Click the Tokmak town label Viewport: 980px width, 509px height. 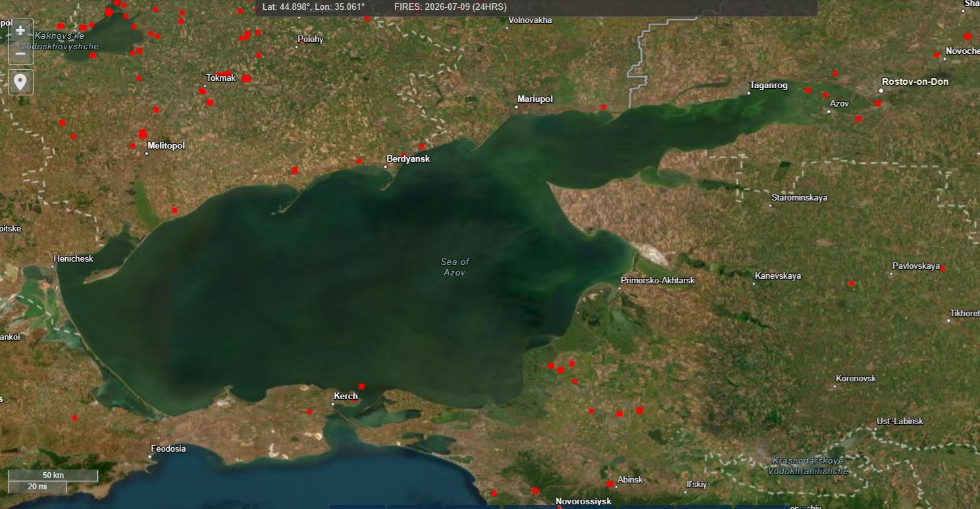[220, 78]
